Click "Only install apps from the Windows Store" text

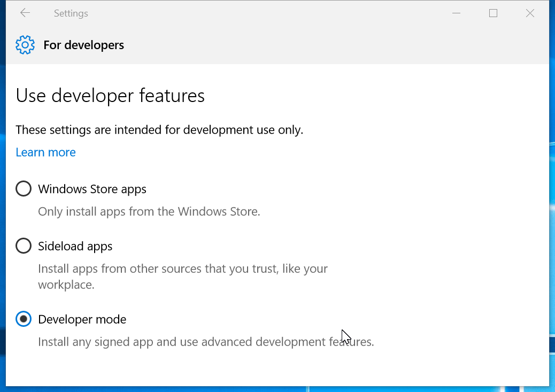tap(149, 211)
